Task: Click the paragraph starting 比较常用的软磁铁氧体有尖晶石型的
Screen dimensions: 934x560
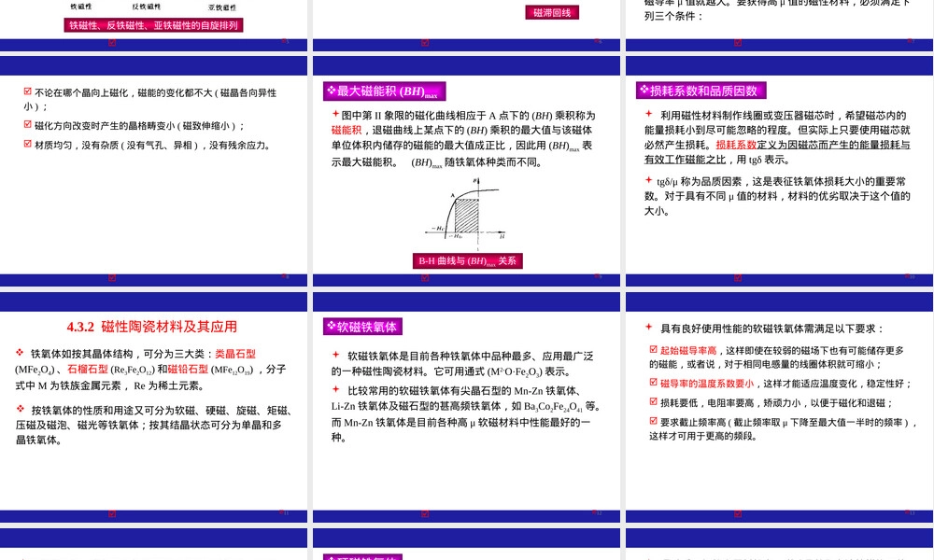Action: click(466, 413)
